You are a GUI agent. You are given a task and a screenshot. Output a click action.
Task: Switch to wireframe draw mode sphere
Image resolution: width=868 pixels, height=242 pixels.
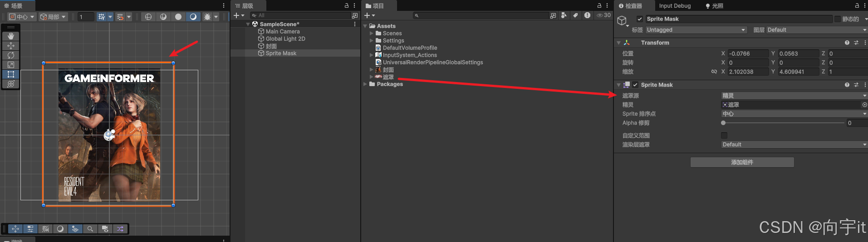point(148,17)
